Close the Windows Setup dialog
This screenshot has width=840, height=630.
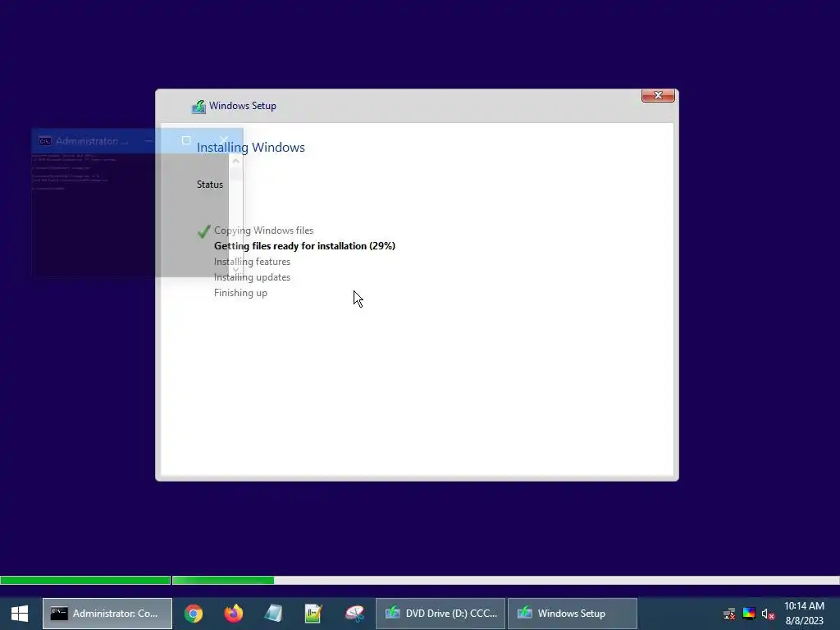coord(658,95)
